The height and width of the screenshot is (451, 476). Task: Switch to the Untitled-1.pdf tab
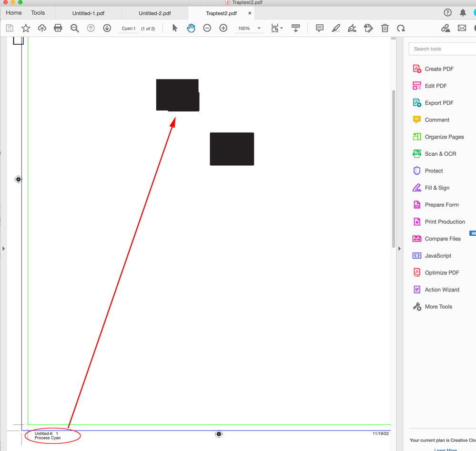pos(89,13)
